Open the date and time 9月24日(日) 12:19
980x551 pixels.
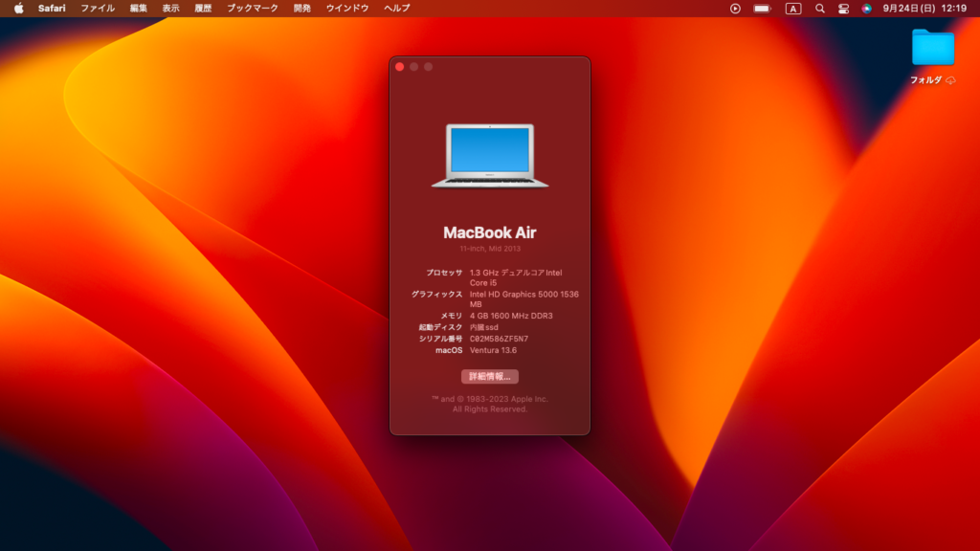click(924, 8)
